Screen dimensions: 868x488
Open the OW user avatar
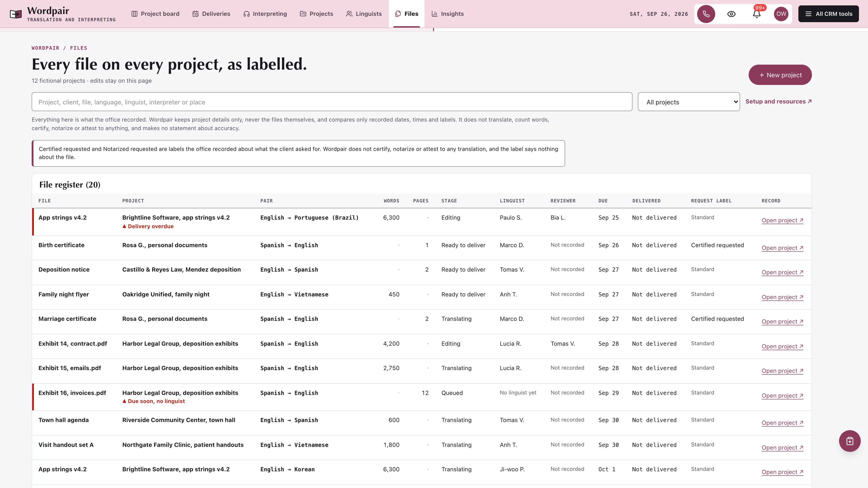(781, 14)
